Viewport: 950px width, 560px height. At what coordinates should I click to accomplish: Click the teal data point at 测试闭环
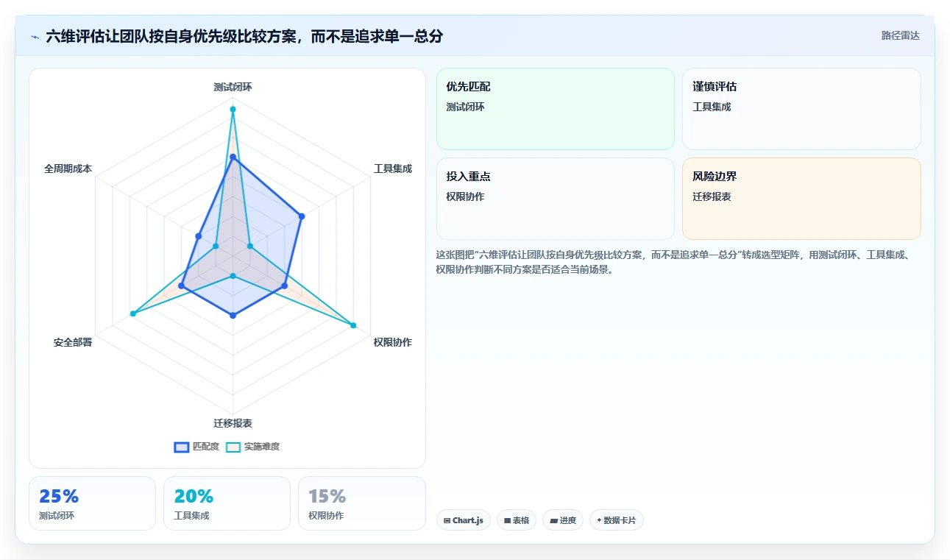pos(233,110)
